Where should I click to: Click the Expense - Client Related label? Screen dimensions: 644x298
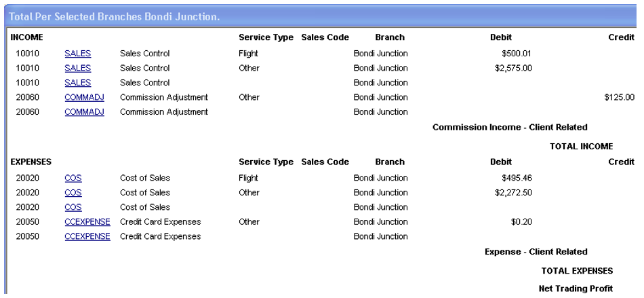[x=536, y=252]
